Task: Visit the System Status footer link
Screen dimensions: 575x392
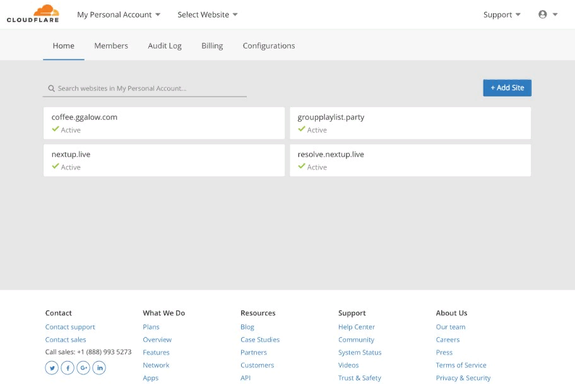Action: click(360, 352)
